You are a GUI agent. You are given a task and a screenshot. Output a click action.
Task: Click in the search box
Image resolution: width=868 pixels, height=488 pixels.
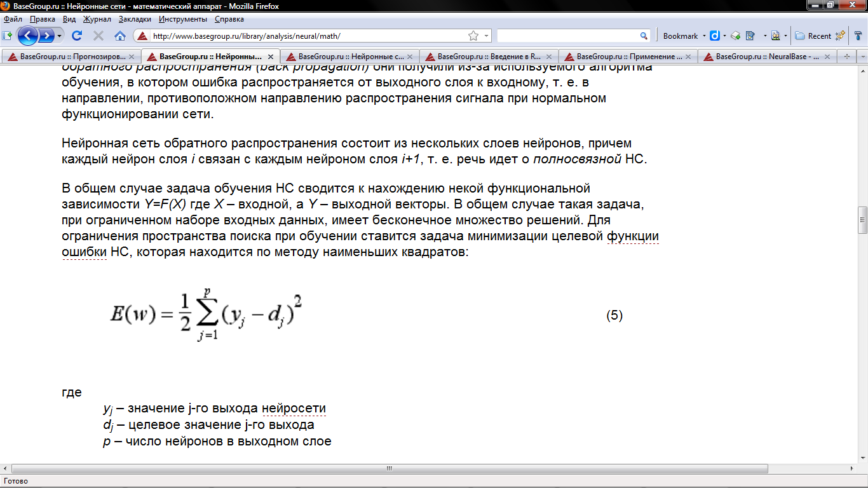(567, 36)
